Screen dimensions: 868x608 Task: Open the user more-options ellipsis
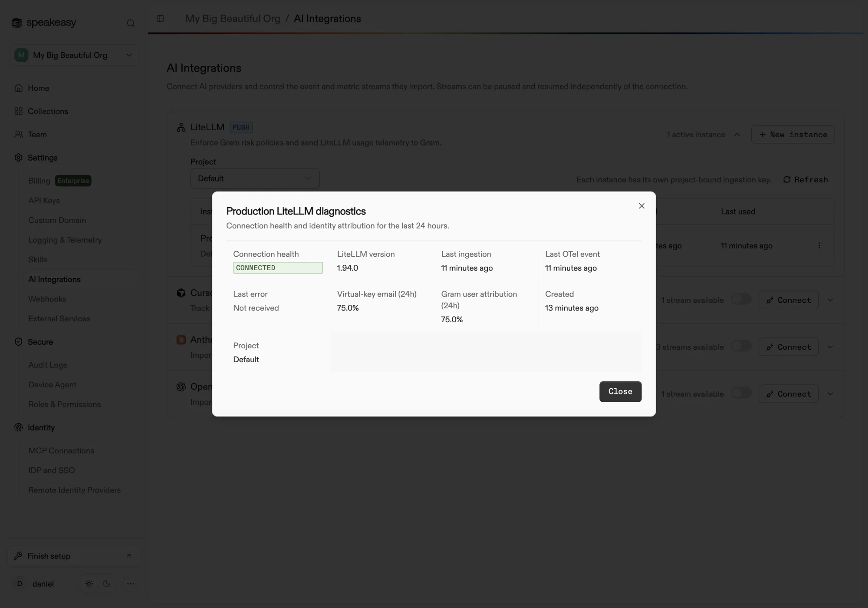(x=131, y=584)
